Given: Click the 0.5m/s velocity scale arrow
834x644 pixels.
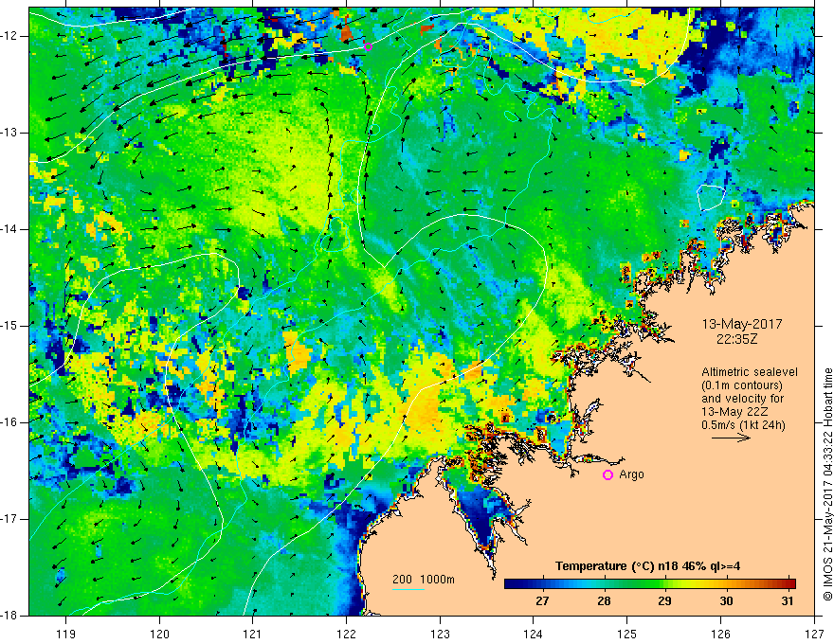Looking at the screenshot, I should coord(731,438).
